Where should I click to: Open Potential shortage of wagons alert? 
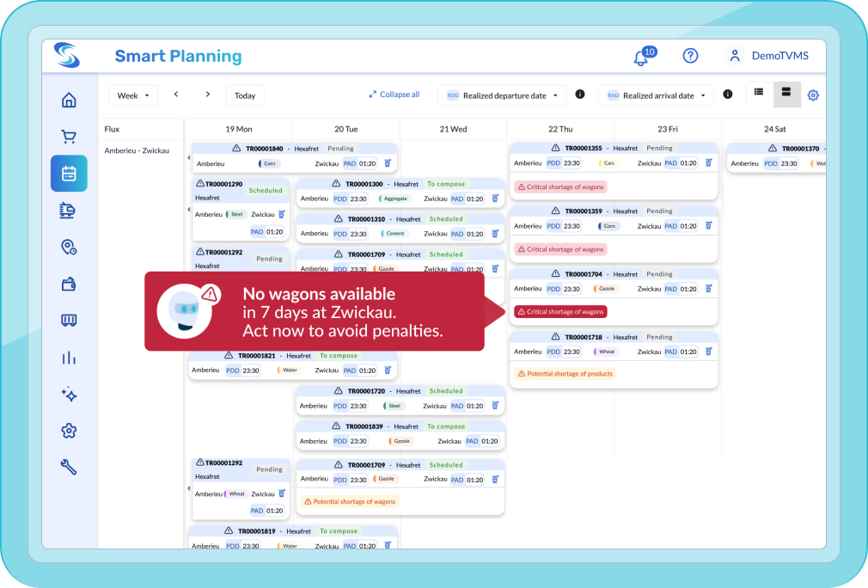(x=349, y=502)
